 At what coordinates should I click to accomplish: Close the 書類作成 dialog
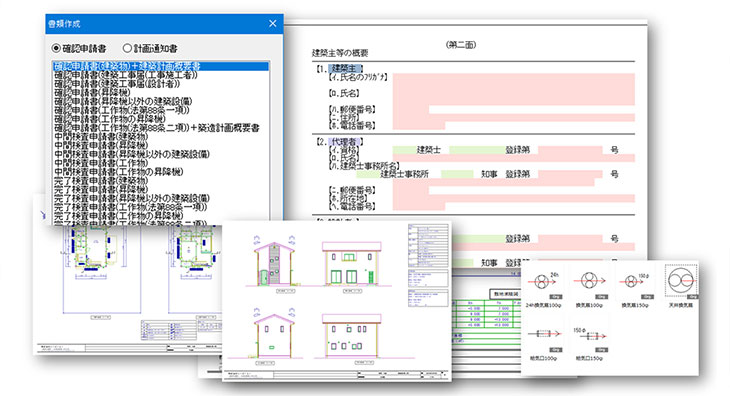[273, 23]
